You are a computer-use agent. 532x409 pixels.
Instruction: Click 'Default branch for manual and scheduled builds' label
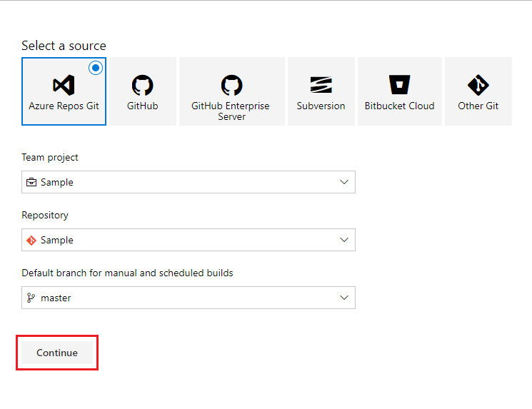click(127, 273)
